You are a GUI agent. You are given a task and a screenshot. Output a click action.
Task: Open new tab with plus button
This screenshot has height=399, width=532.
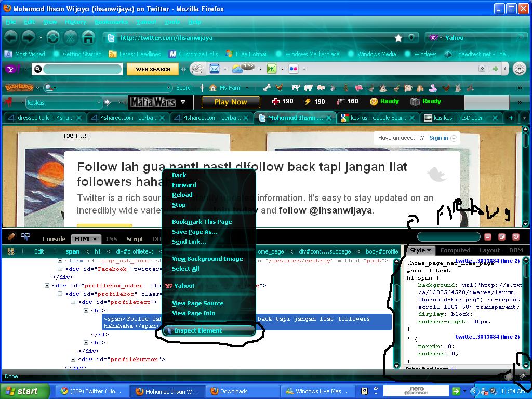click(x=511, y=118)
